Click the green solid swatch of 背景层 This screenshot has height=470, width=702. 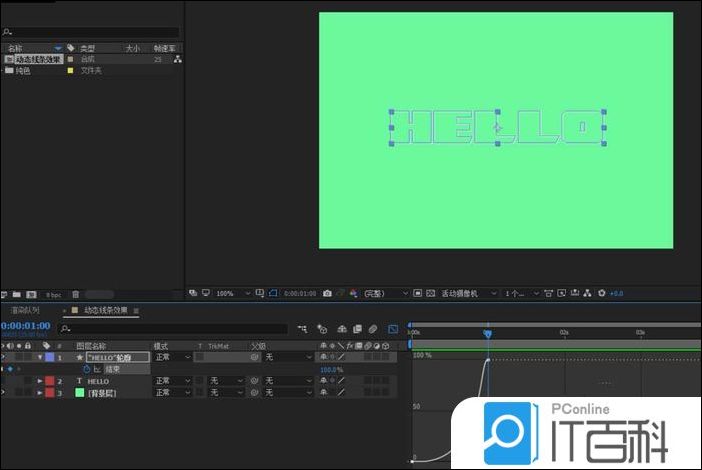(x=80, y=393)
